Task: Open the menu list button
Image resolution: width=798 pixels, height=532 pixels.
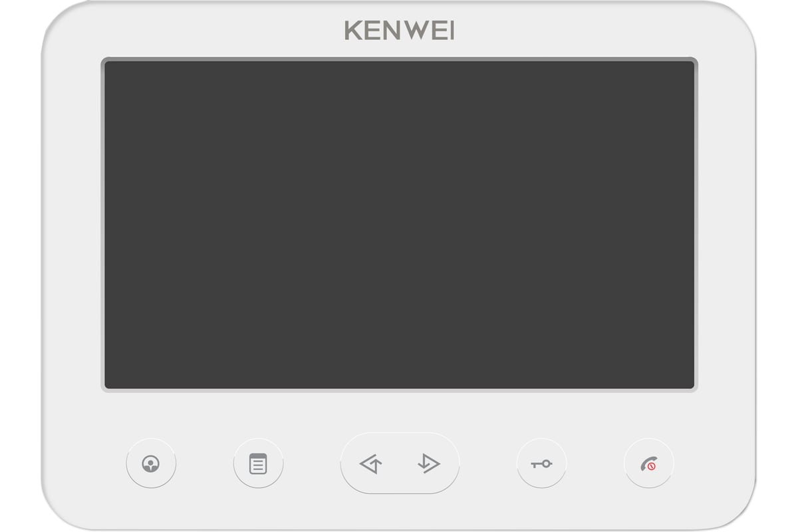Action: pos(258,463)
